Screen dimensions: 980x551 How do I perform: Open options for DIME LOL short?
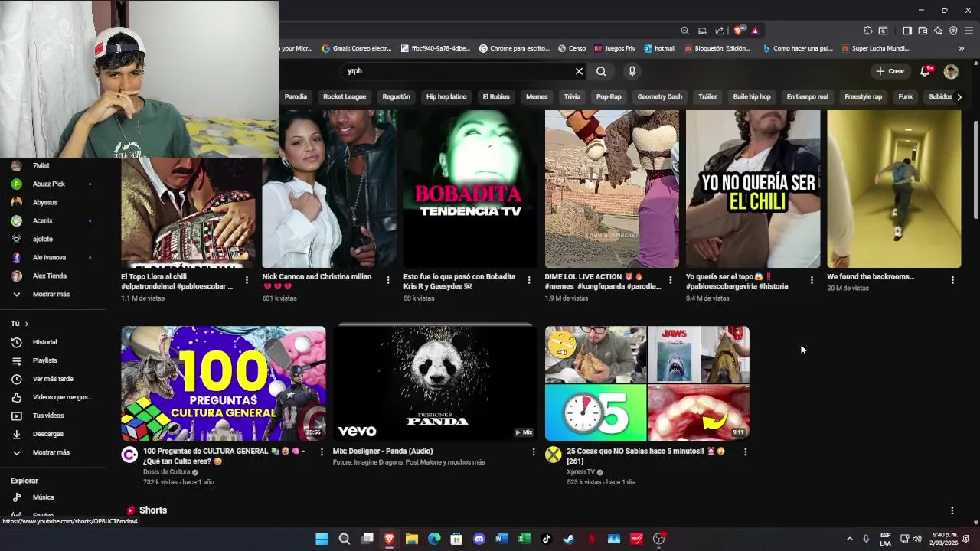pyautogui.click(x=671, y=280)
